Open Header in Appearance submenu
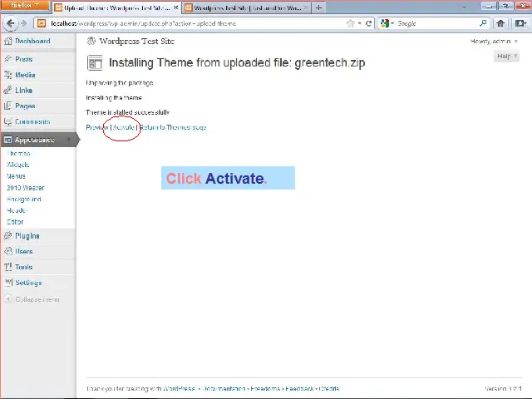 (17, 210)
